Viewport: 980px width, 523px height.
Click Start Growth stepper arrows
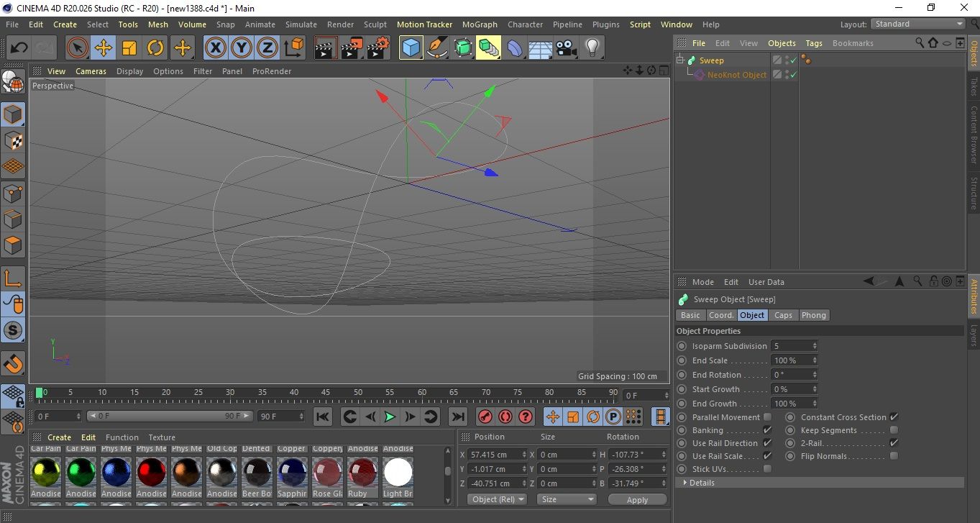814,389
